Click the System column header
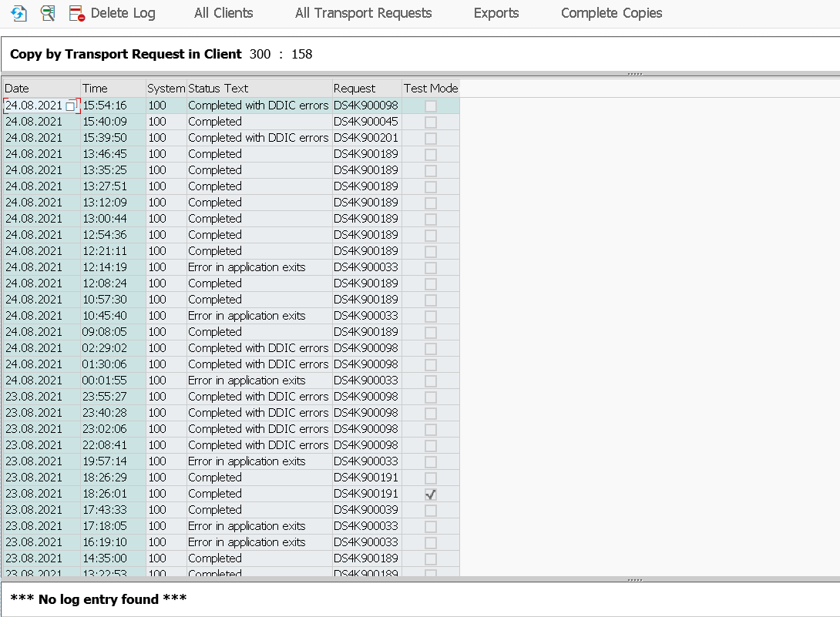The width and height of the screenshot is (840, 617). [x=165, y=88]
